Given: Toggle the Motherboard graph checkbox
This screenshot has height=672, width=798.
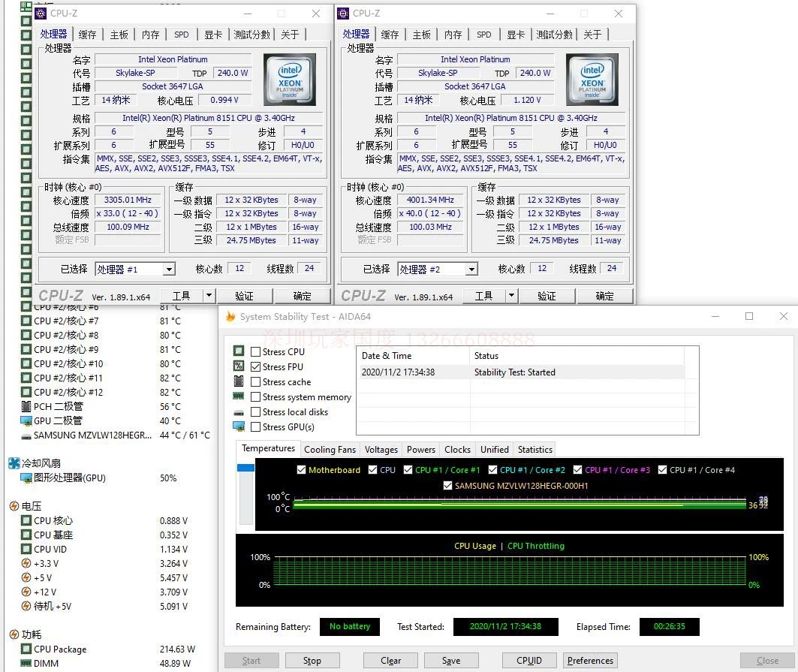Looking at the screenshot, I should 301,470.
